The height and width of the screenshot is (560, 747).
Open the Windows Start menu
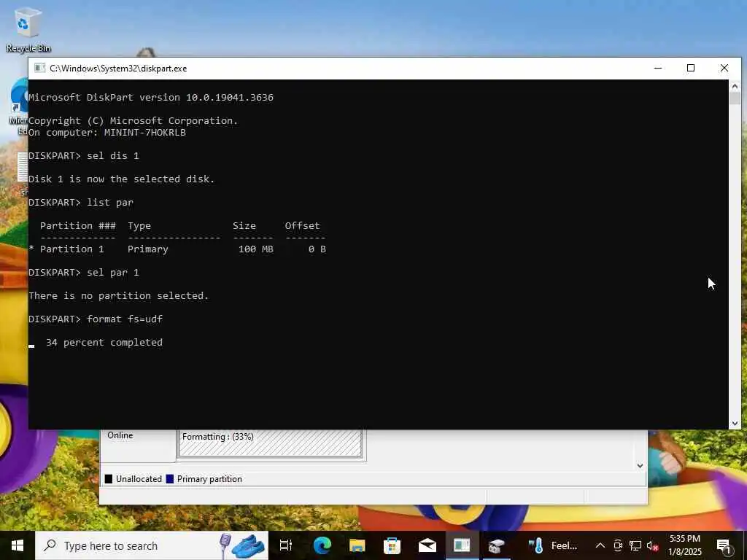(18, 545)
